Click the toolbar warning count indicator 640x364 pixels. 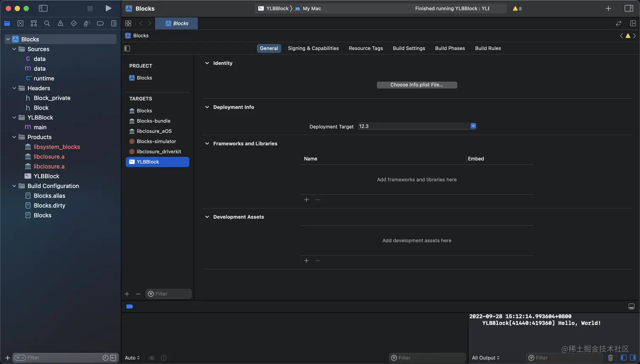pyautogui.click(x=517, y=8)
